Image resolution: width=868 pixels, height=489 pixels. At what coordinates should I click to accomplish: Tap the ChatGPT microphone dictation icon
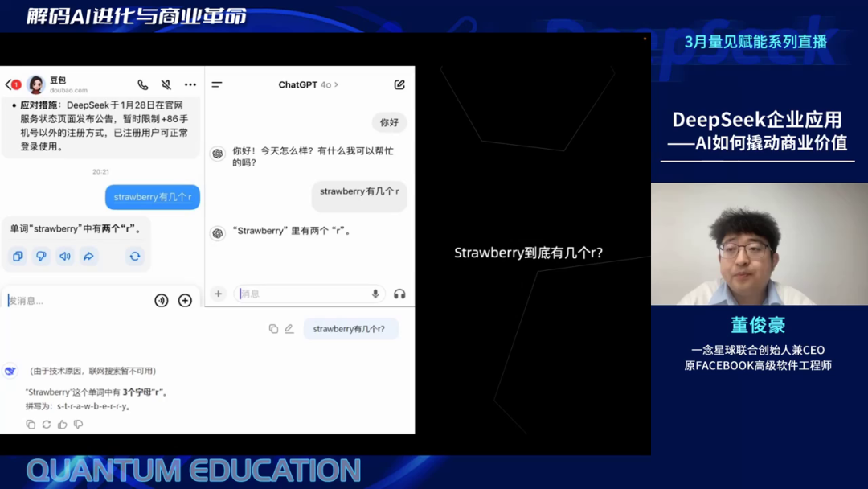375,294
